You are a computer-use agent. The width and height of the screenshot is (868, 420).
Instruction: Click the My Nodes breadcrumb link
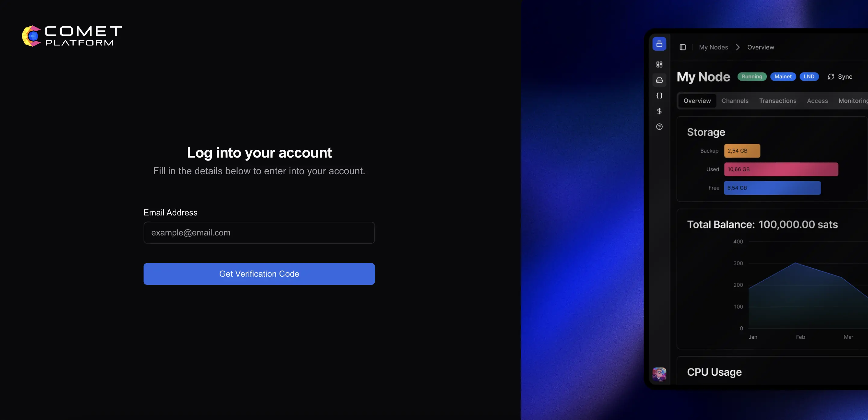(x=713, y=47)
